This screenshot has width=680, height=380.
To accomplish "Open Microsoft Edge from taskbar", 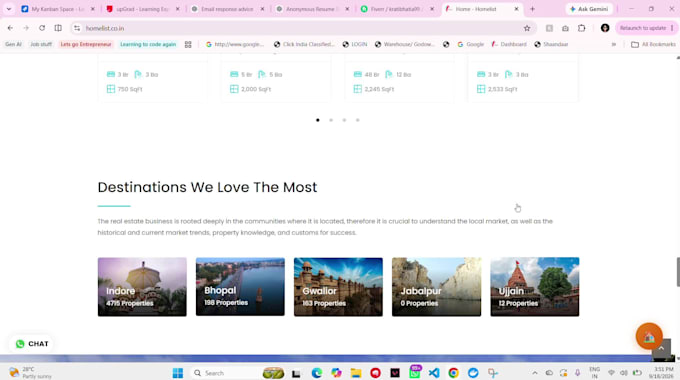I will pyautogui.click(x=317, y=373).
